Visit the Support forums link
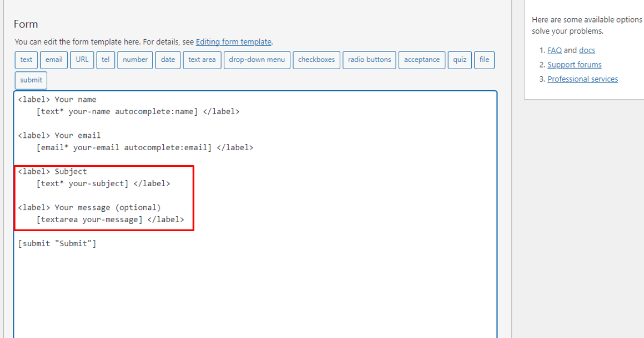The width and height of the screenshot is (644, 338). click(574, 64)
